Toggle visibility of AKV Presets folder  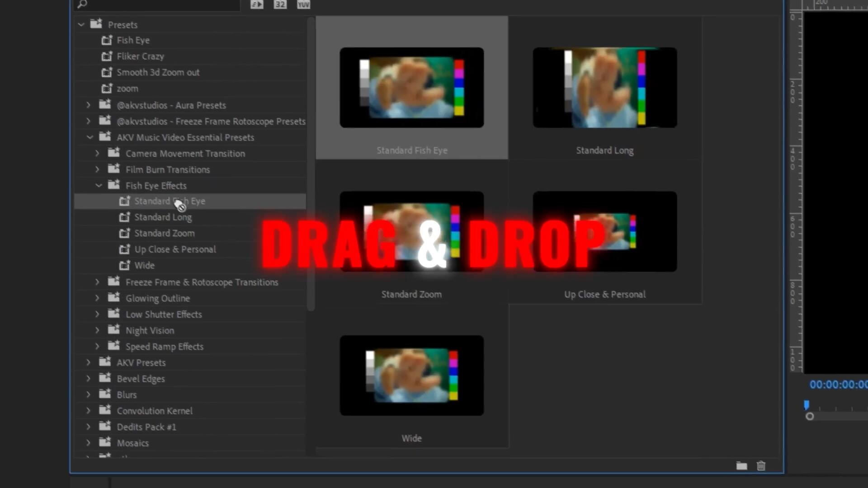[x=88, y=362]
